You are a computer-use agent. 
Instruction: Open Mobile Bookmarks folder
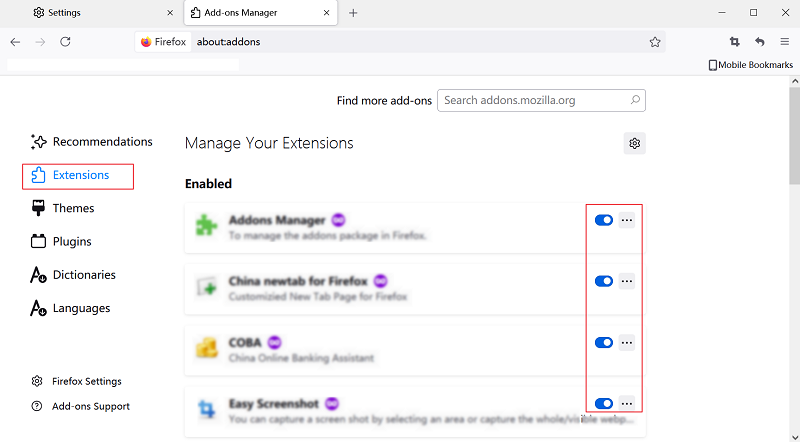[x=751, y=65]
